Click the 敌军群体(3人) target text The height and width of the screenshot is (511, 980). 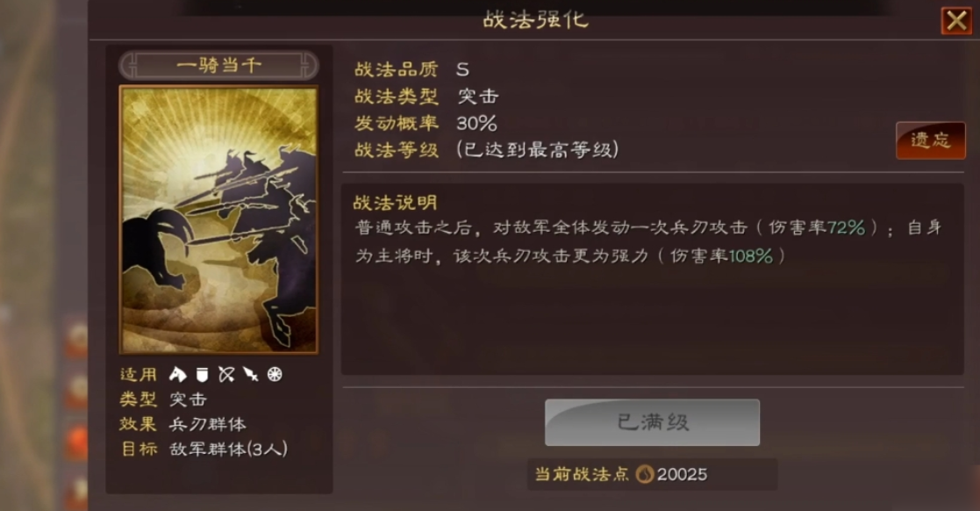coord(228,449)
